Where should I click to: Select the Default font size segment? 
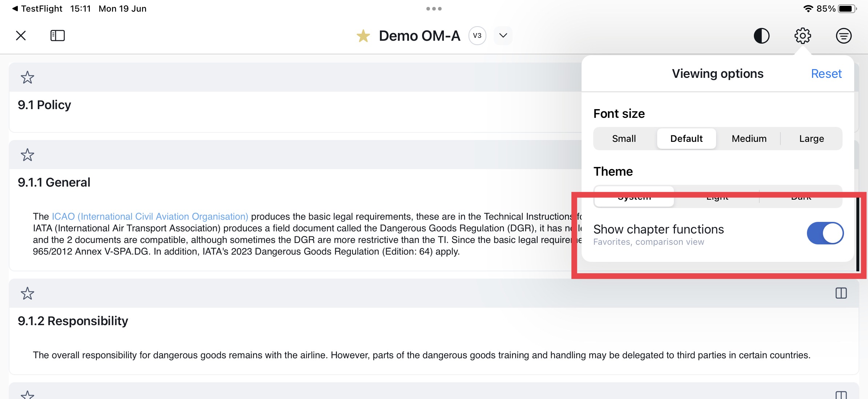686,139
